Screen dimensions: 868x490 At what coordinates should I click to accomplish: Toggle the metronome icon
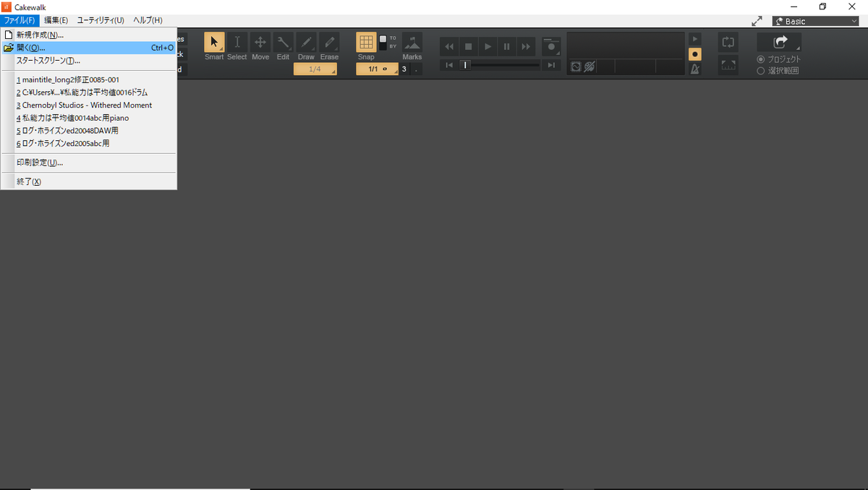click(695, 69)
